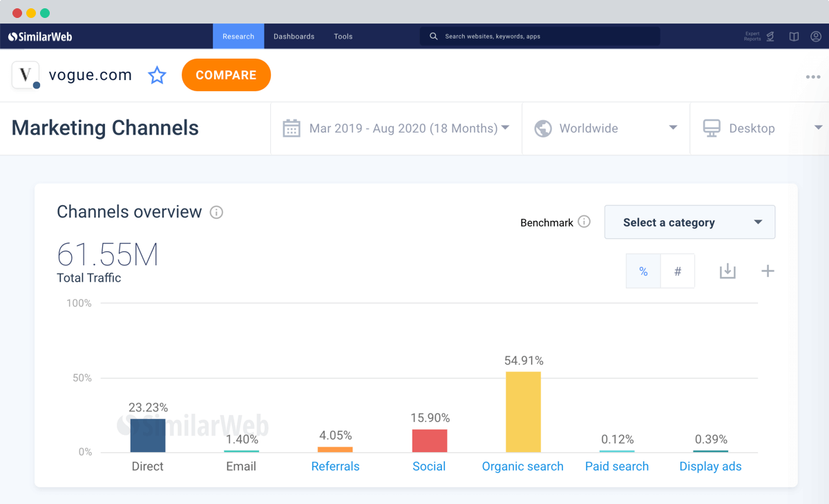Open the Worldwide country dropdown
The image size is (829, 504).
pos(606,128)
